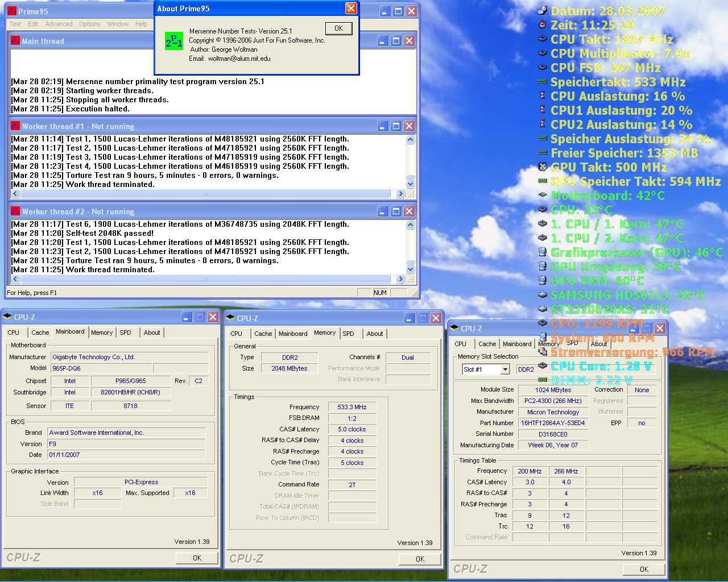
Task: Open the Advanced menu in Prime95
Action: click(x=59, y=24)
